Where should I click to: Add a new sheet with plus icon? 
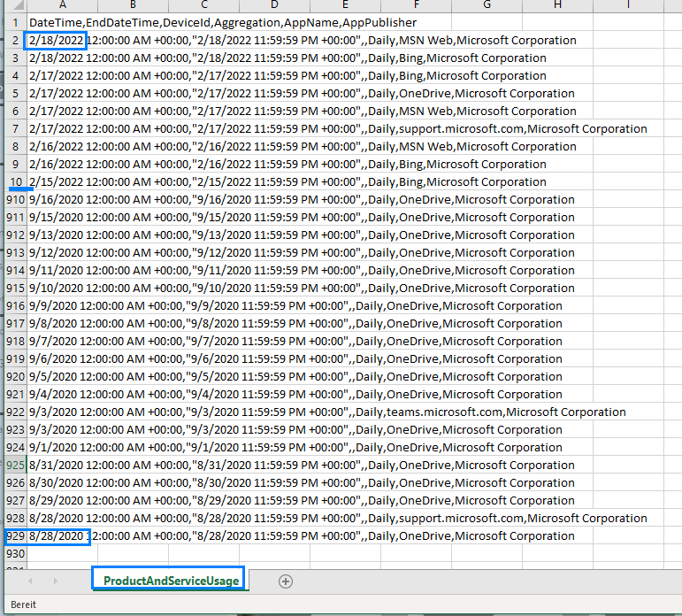click(x=286, y=581)
